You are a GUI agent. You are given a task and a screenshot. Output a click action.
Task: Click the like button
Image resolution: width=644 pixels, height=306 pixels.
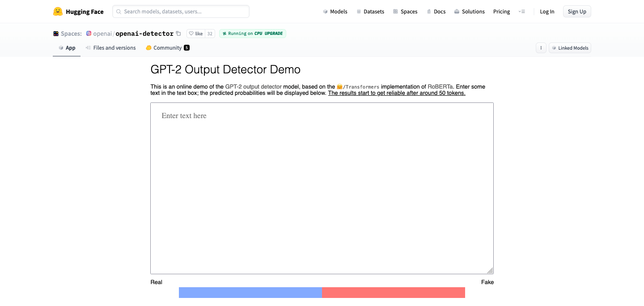click(196, 34)
